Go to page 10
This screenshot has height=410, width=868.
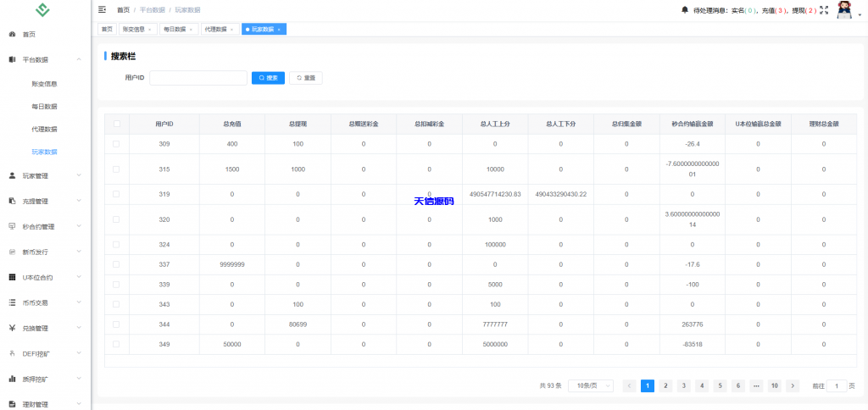pyautogui.click(x=775, y=385)
